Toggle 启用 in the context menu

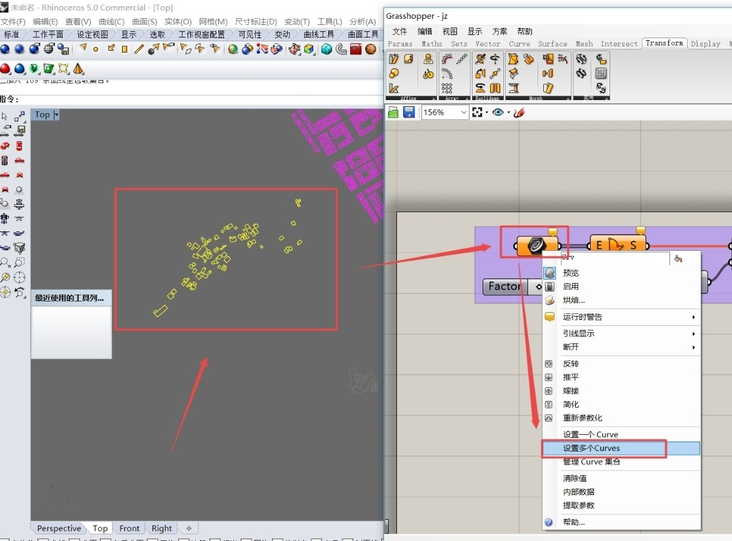click(x=622, y=286)
